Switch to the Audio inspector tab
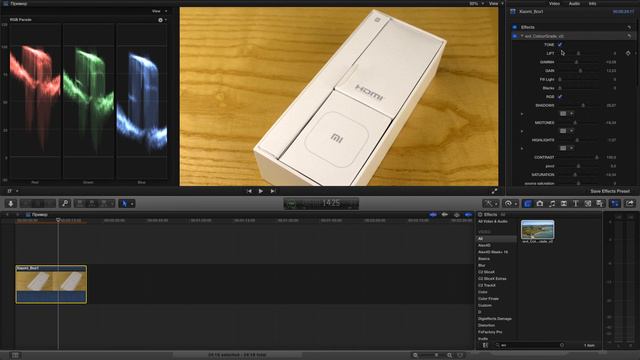 [x=574, y=3]
